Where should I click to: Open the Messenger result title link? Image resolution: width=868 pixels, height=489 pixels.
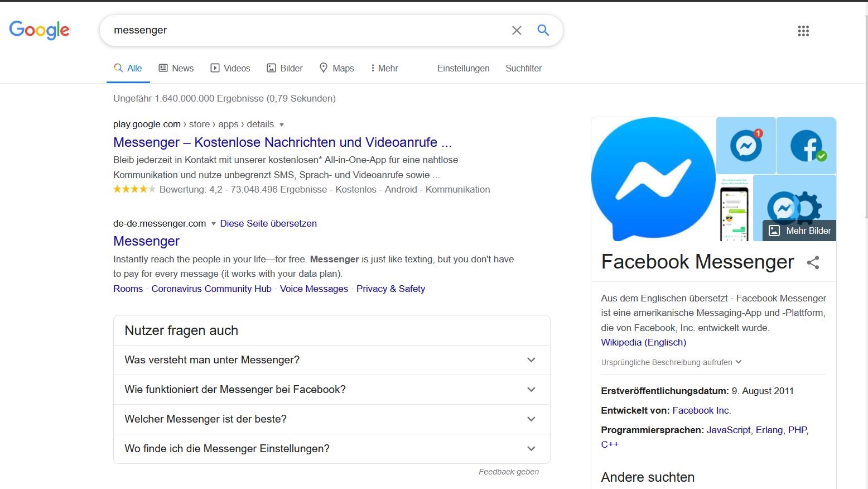click(x=146, y=241)
